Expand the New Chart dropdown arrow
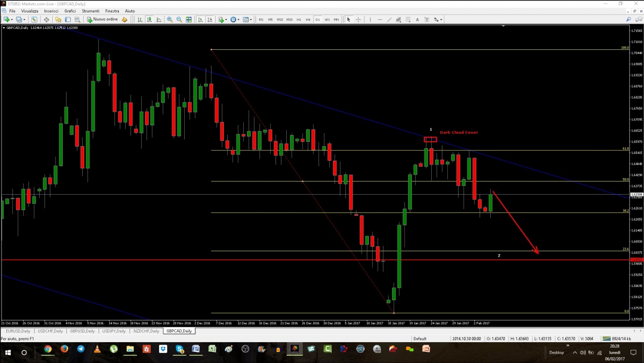 12,20
